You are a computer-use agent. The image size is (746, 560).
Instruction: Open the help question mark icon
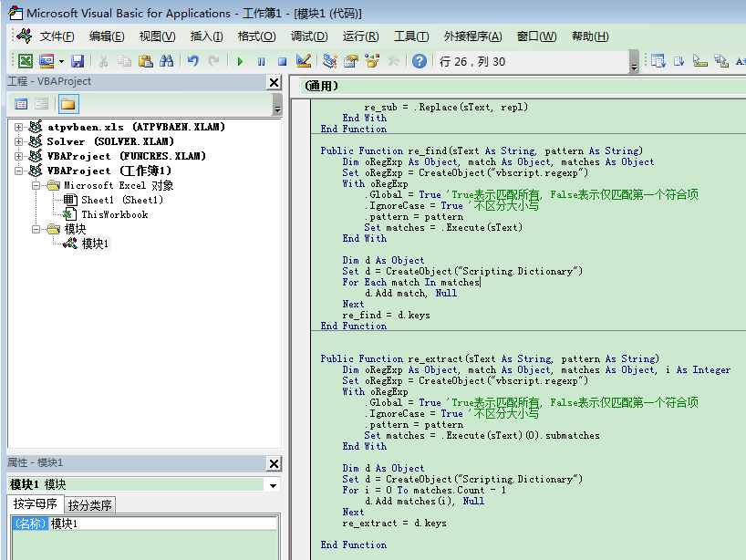(x=419, y=61)
